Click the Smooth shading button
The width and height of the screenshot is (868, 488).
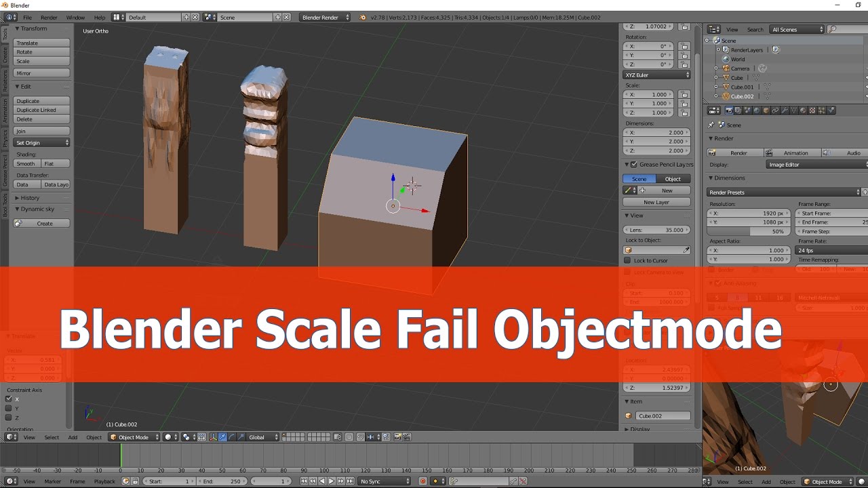(26, 163)
